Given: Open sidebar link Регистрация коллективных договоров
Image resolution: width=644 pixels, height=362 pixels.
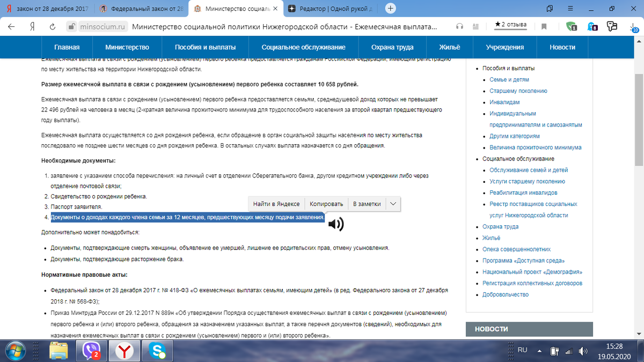Looking at the screenshot, I should coord(532,283).
